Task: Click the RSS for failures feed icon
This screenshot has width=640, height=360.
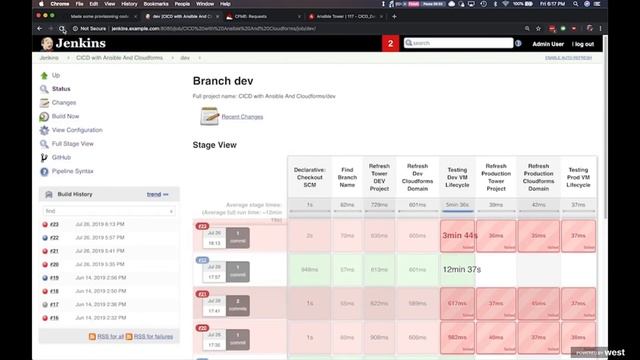Action: click(x=129, y=337)
